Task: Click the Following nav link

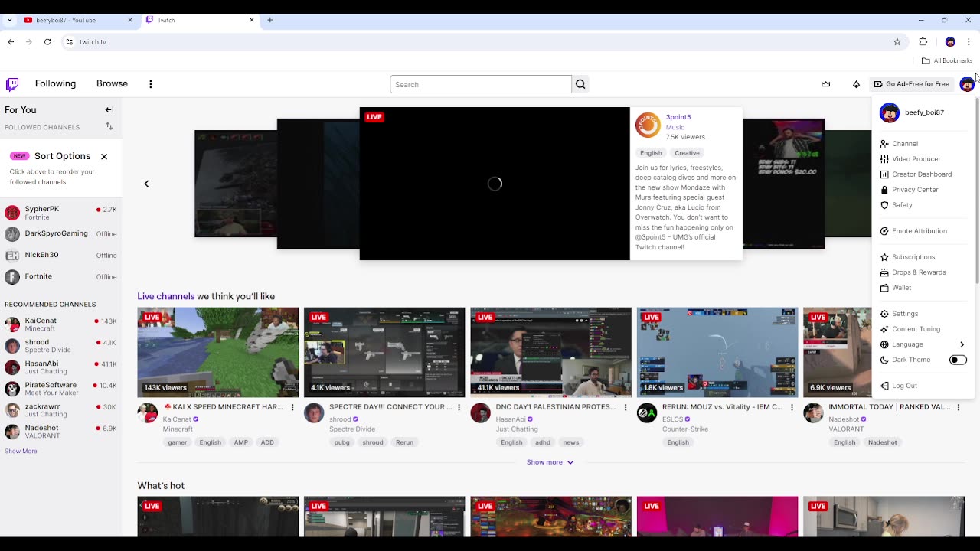Action: click(55, 83)
